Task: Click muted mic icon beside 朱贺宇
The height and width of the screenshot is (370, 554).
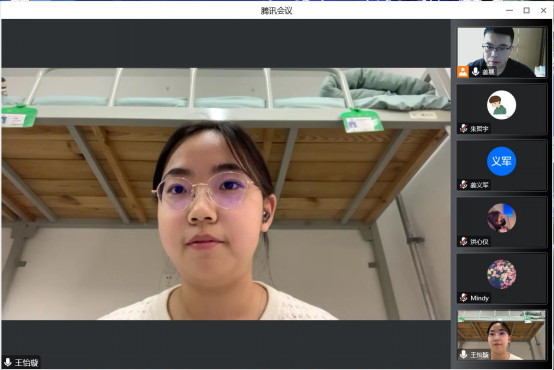Action: 464,129
